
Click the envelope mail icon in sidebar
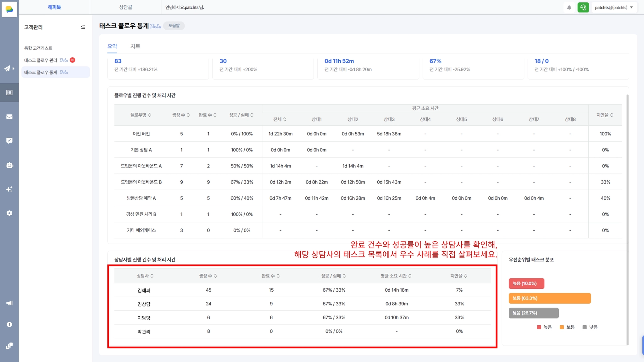tap(9, 117)
